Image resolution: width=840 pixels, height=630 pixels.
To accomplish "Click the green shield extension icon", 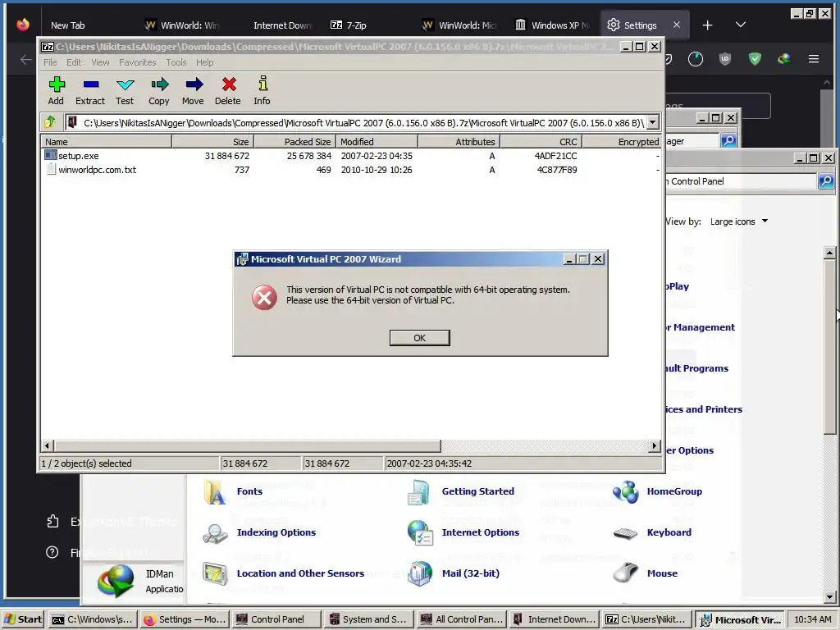I will click(x=755, y=59).
